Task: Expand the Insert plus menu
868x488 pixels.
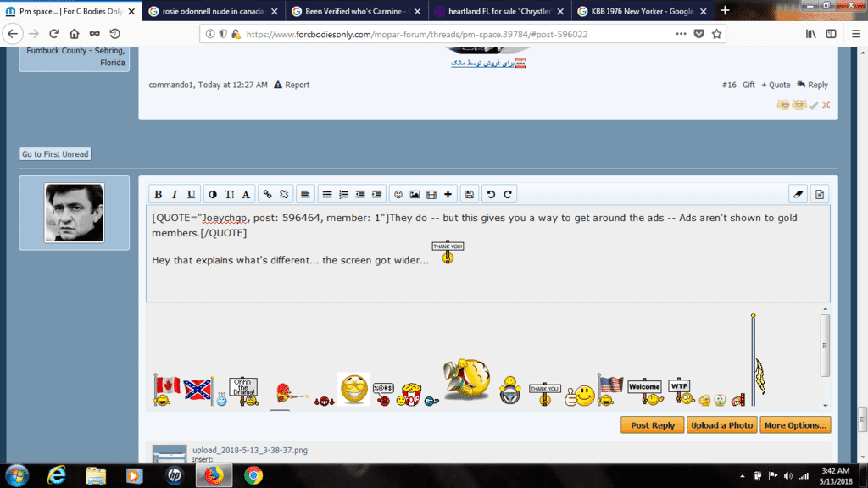Action: click(x=448, y=194)
